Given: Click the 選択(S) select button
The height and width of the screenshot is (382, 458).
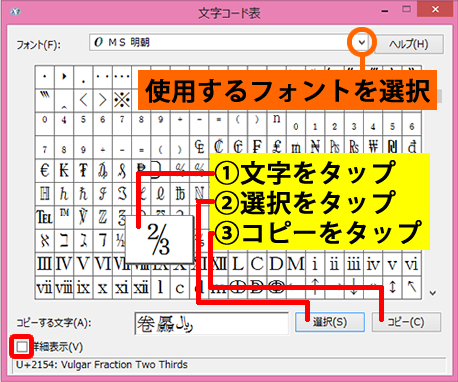Looking at the screenshot, I should click(330, 322).
